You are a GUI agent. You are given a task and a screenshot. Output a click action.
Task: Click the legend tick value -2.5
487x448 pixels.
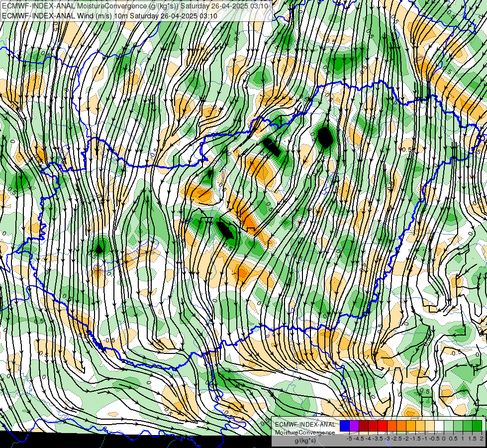[396, 439]
